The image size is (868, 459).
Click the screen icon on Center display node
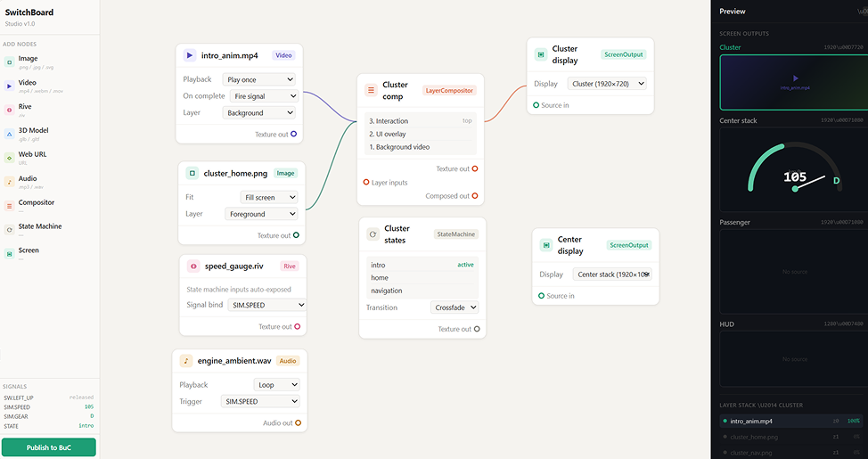click(x=545, y=245)
